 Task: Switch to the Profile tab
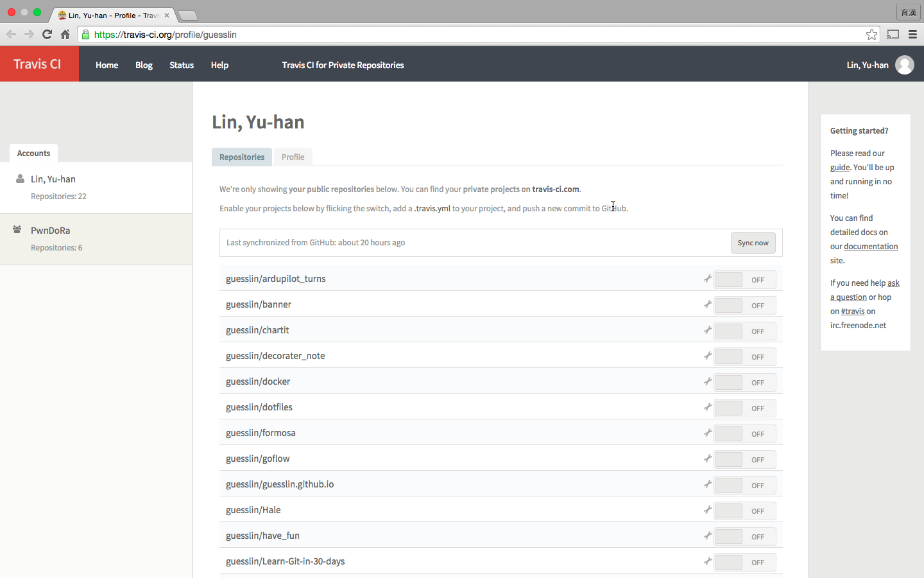[293, 157]
